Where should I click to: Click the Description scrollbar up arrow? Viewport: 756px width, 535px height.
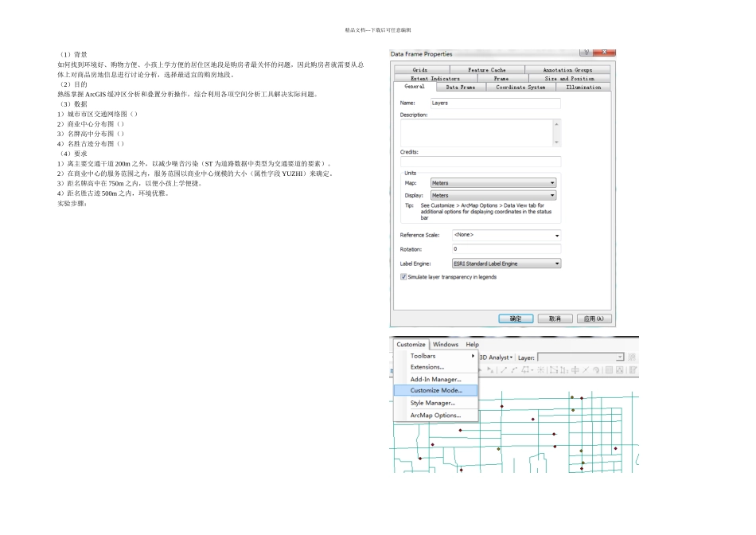click(557, 124)
